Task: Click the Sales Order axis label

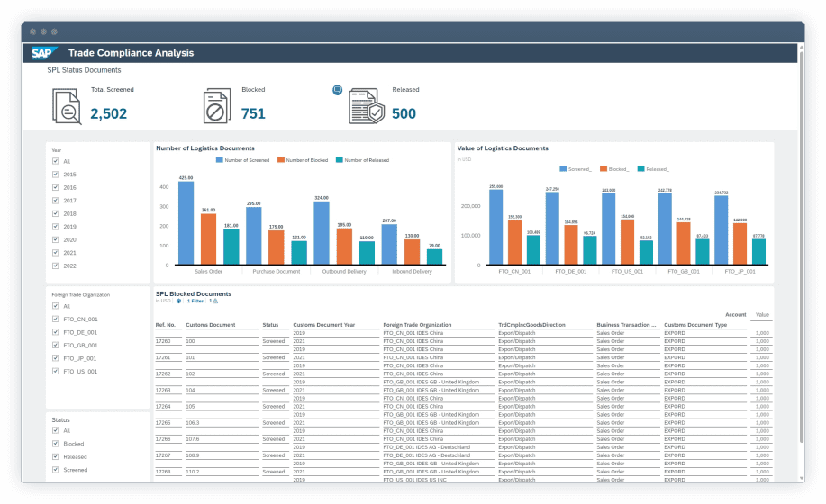Action: point(209,272)
